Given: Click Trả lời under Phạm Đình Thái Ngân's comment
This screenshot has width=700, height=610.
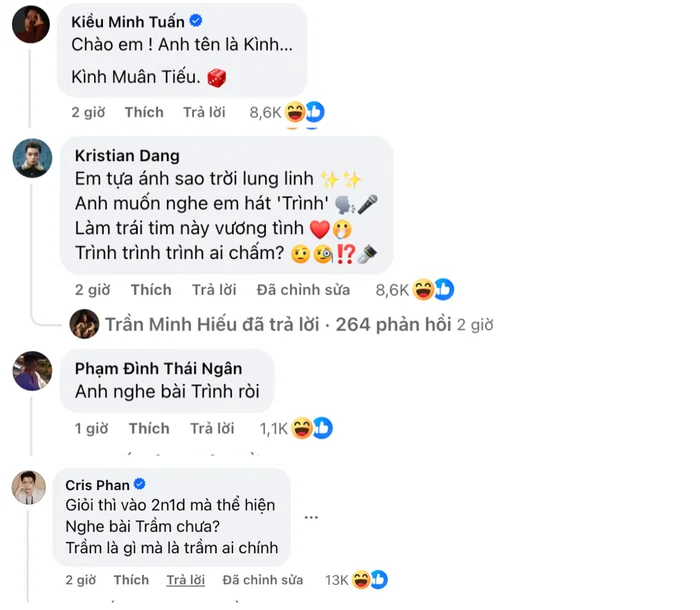Looking at the screenshot, I should coord(212,428).
